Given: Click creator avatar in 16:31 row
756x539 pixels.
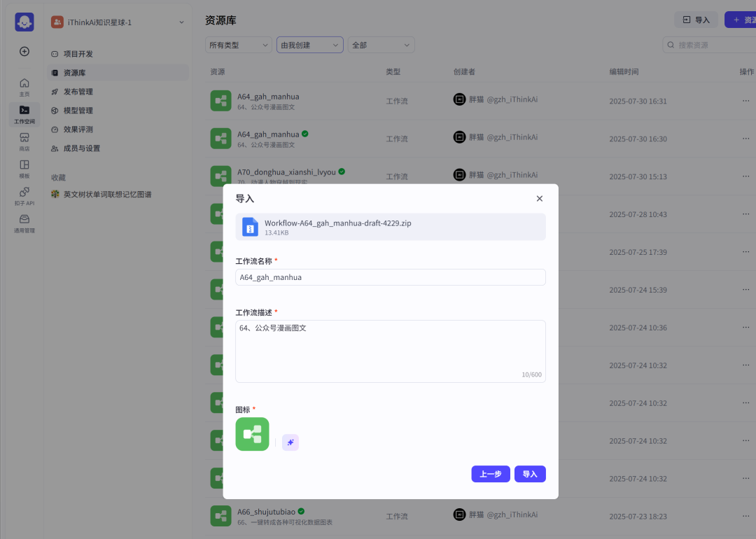Looking at the screenshot, I should (x=459, y=99).
